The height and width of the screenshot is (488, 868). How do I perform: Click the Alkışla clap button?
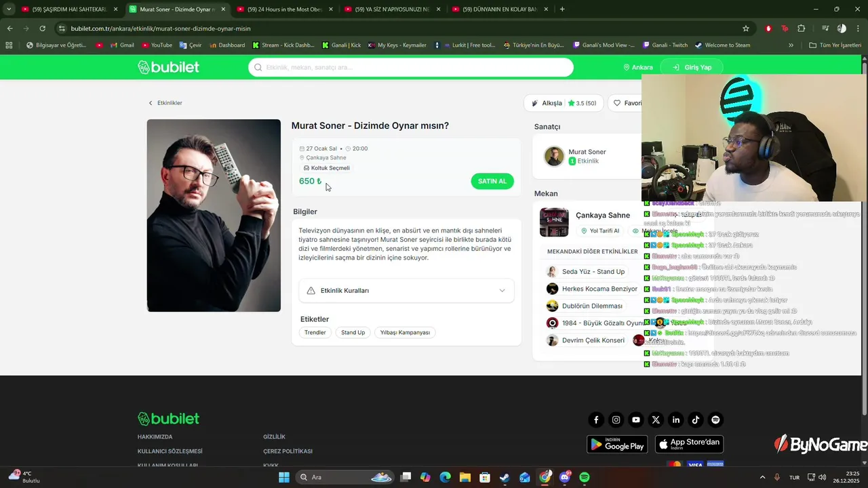tap(564, 103)
